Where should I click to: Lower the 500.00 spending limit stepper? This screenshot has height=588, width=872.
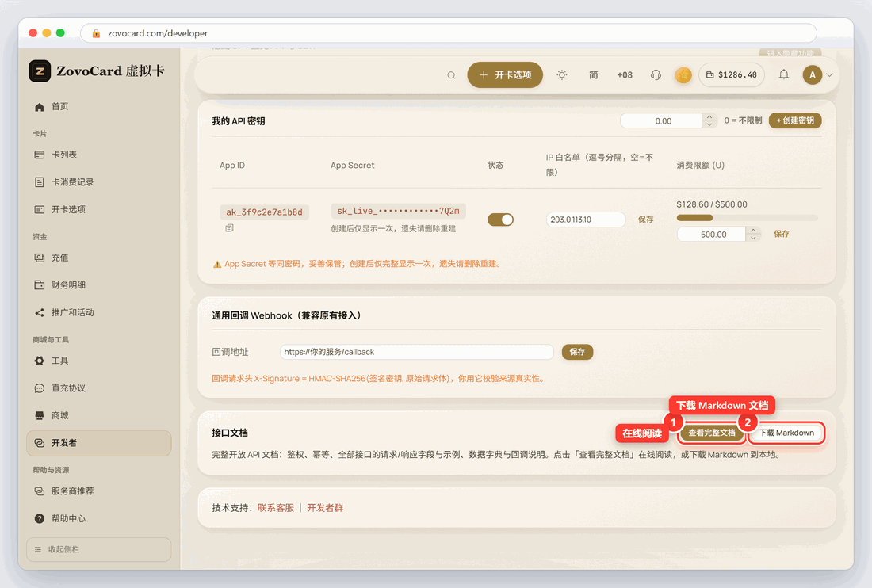tap(753, 238)
